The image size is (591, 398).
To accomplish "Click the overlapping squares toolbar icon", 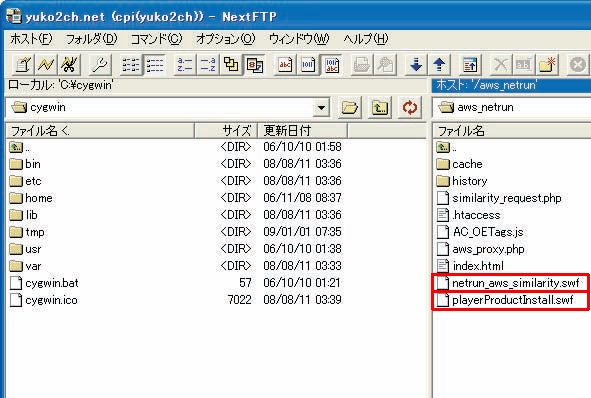I will pos(231,65).
